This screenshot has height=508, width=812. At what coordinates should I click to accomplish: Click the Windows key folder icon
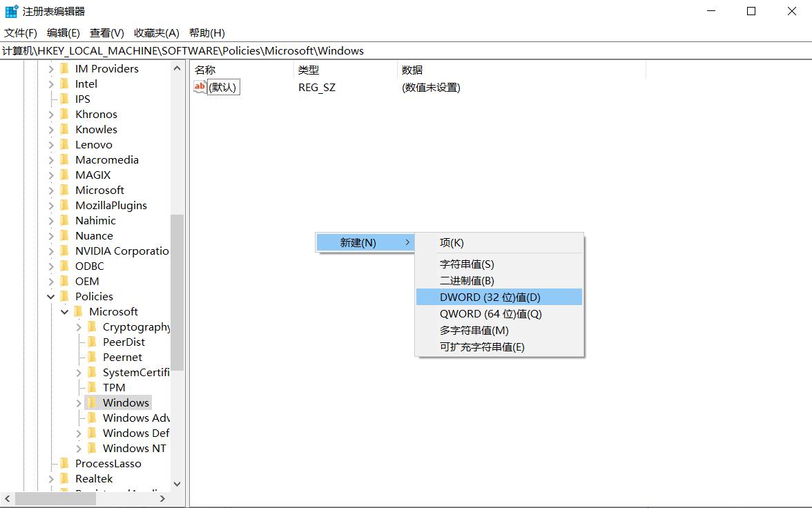pos(93,402)
